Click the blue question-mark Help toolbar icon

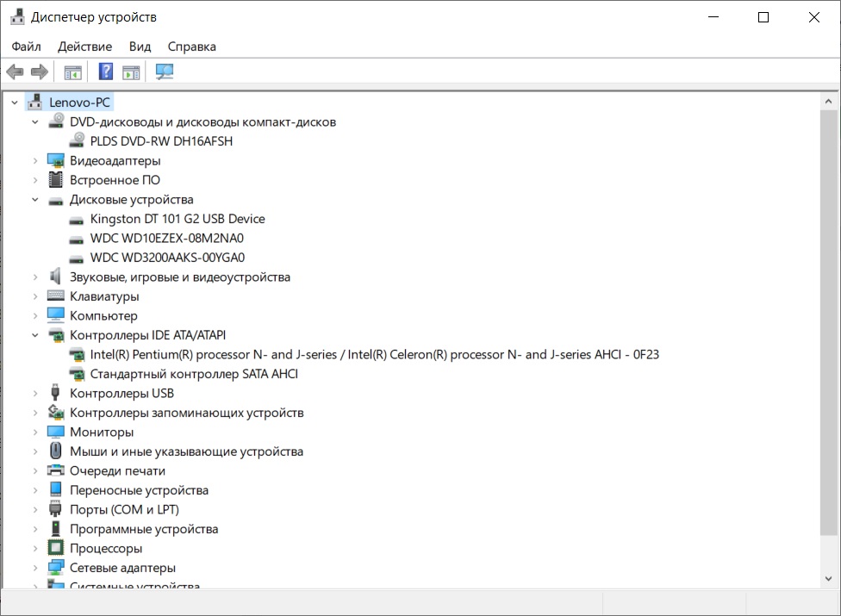pyautogui.click(x=106, y=72)
